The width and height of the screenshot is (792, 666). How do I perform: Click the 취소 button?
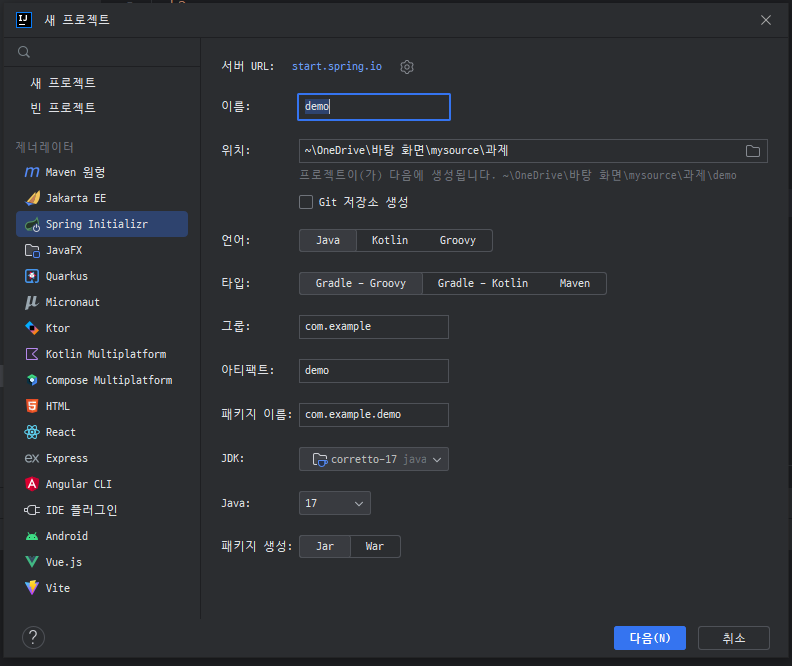tap(733, 638)
